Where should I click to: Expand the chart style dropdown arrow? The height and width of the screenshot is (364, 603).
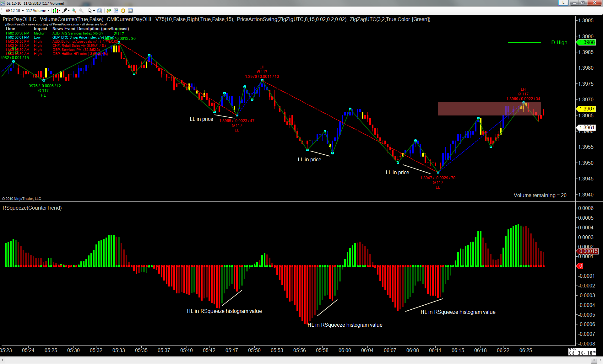(x=59, y=11)
